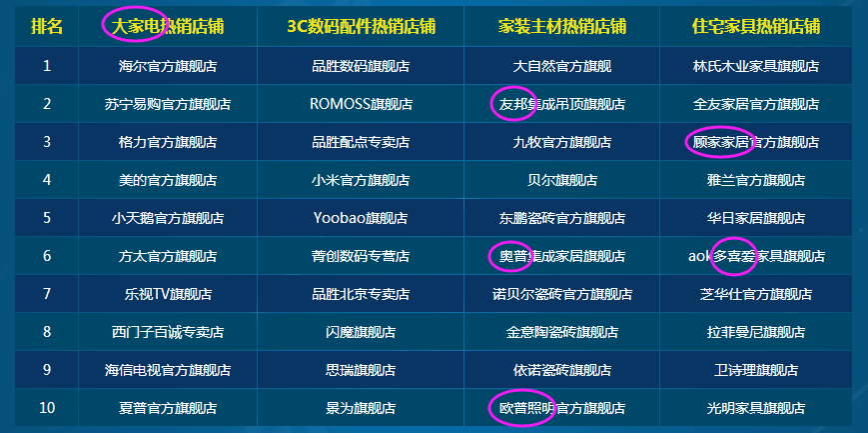Click the 3C数码配件热销店铺 header
The image size is (868, 433).
point(361,26)
